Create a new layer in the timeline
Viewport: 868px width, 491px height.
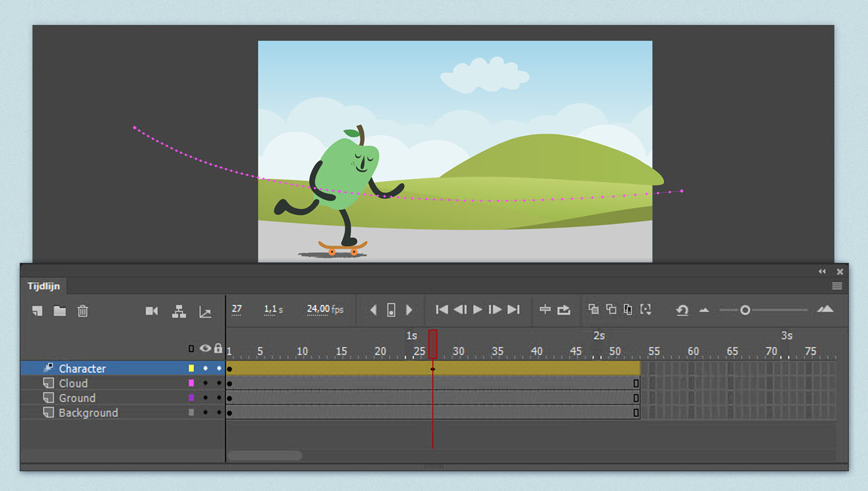coord(37,311)
